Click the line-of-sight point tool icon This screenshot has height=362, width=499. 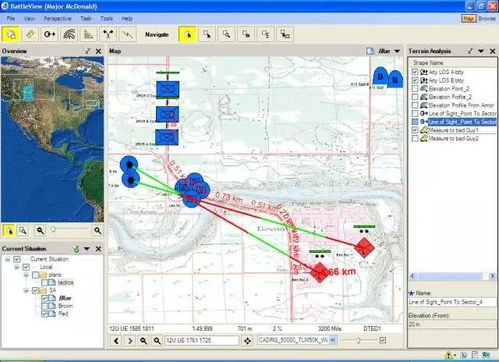point(50,35)
